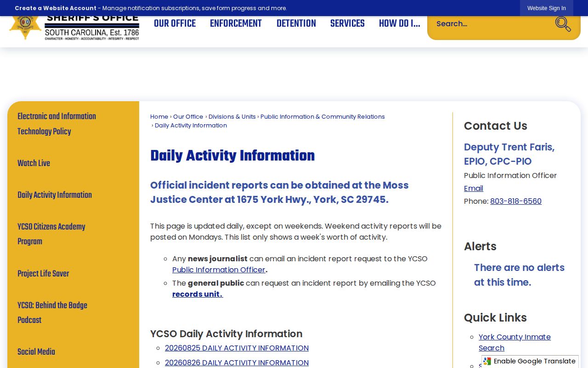The image size is (588, 368).
Task: Open the Services menu
Action: pos(347,24)
